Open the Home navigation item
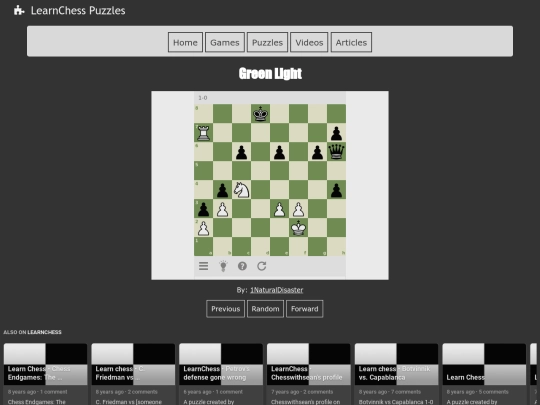540x405 pixels. (185, 42)
